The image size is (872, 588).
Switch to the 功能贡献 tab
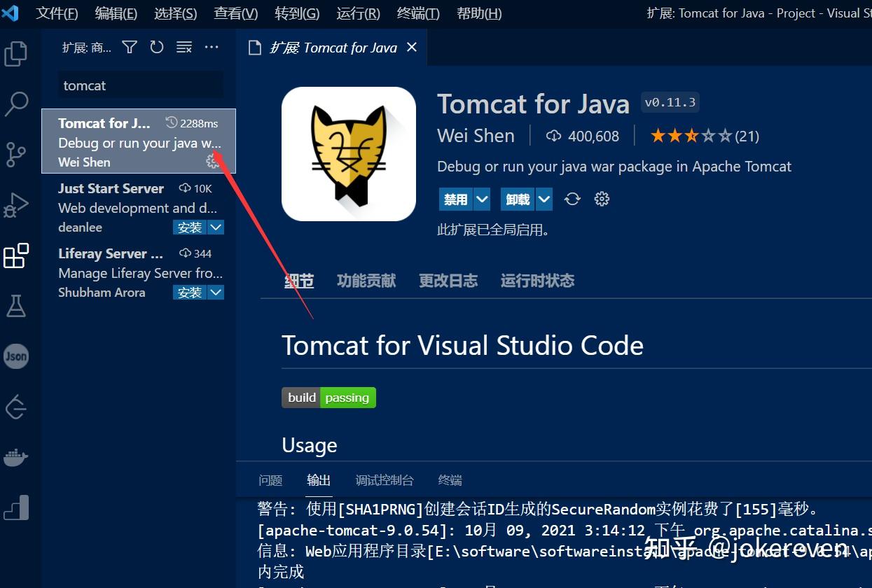[x=366, y=280]
